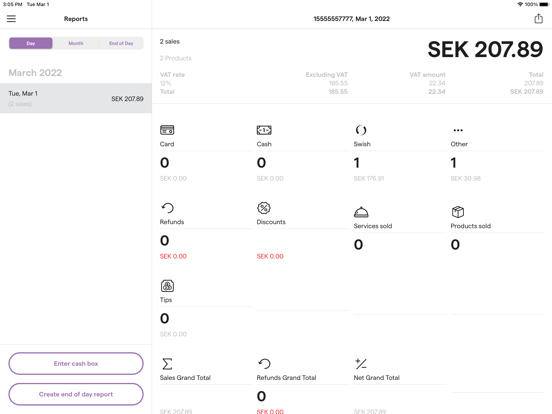Viewport: 552px width, 414px height.
Task: Tap the Excluding VAT column header
Action: click(x=326, y=75)
